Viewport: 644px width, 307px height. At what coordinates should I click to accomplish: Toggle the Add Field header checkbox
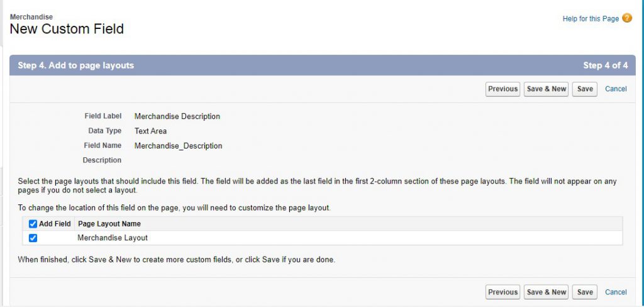pyautogui.click(x=33, y=224)
